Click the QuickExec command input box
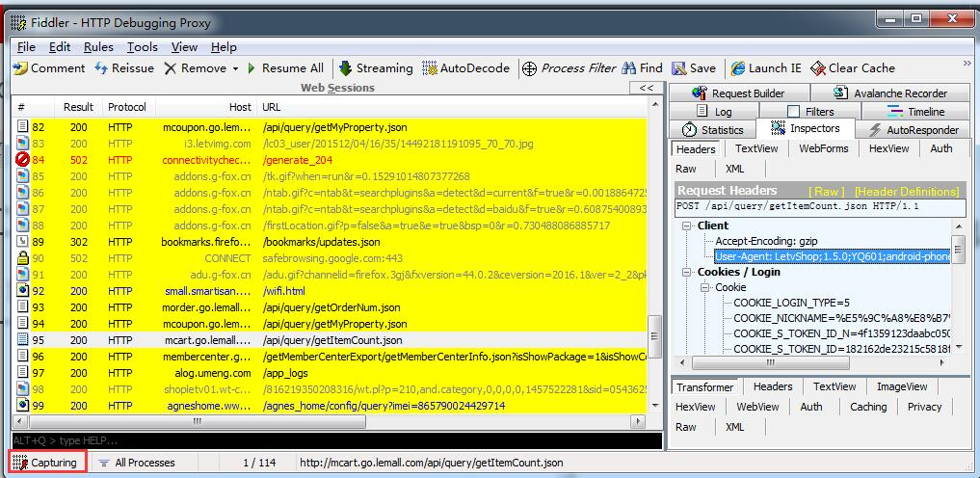 click(x=337, y=441)
